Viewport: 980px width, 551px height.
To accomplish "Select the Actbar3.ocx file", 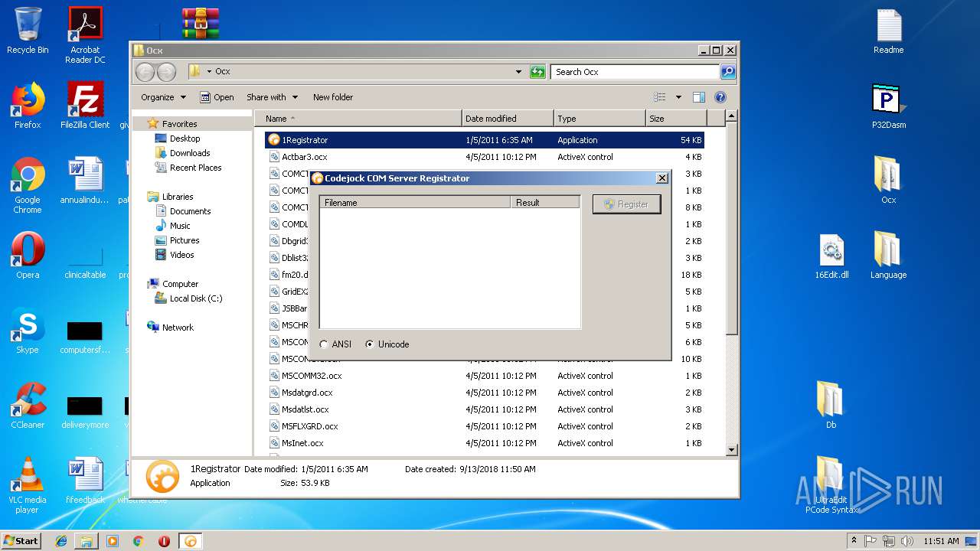I will 484,157.
